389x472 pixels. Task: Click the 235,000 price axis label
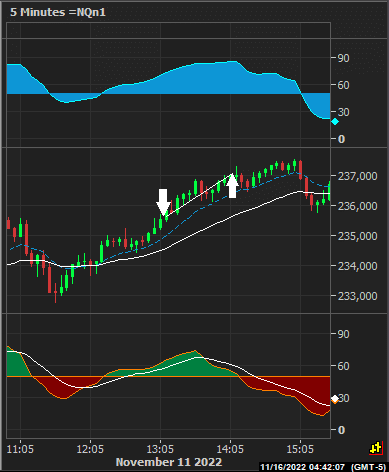(x=358, y=236)
